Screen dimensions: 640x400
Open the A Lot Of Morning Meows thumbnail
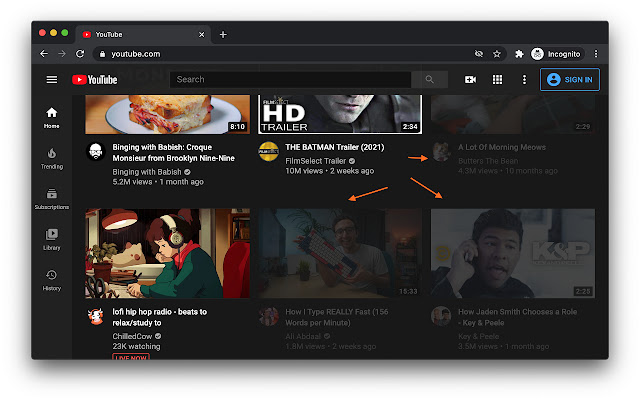tap(513, 114)
